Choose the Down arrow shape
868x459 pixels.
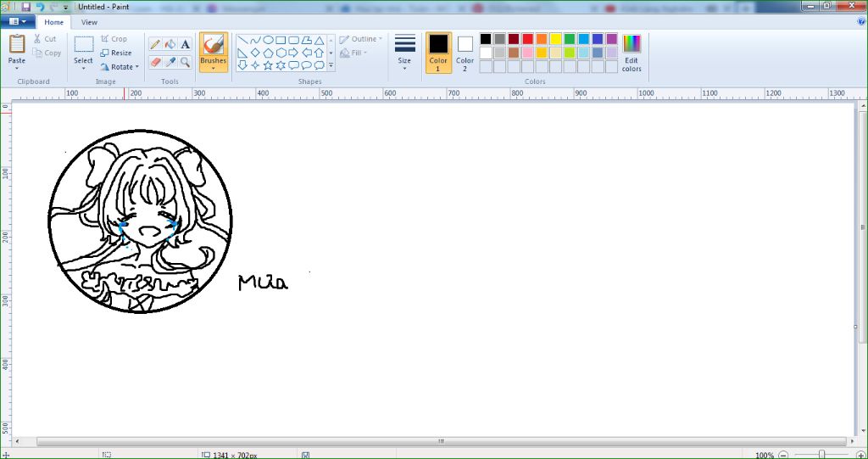pyautogui.click(x=242, y=65)
